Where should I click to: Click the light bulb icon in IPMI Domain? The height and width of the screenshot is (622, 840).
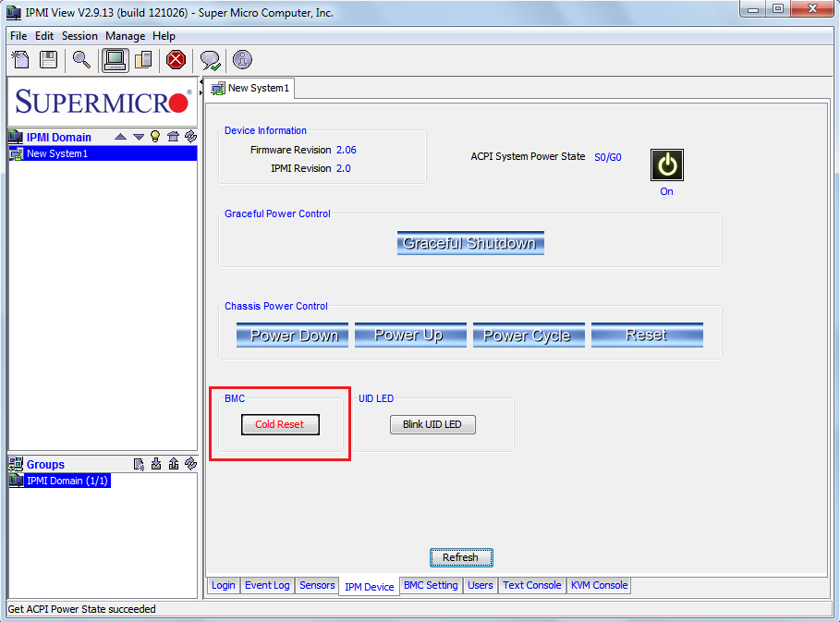[155, 137]
